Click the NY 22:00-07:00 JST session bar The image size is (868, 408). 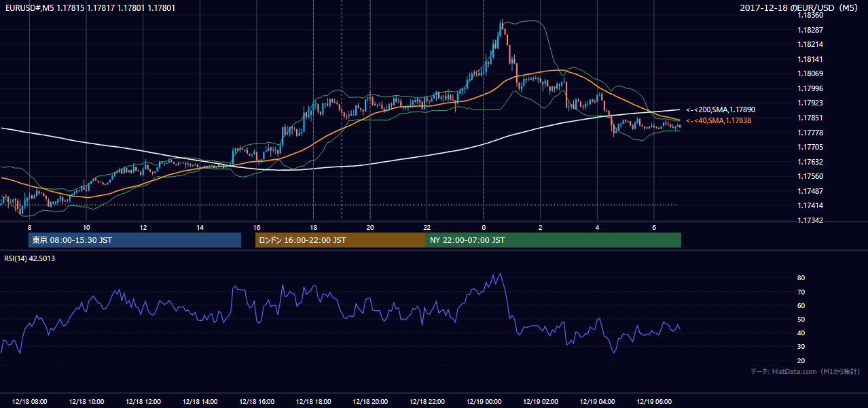554,240
